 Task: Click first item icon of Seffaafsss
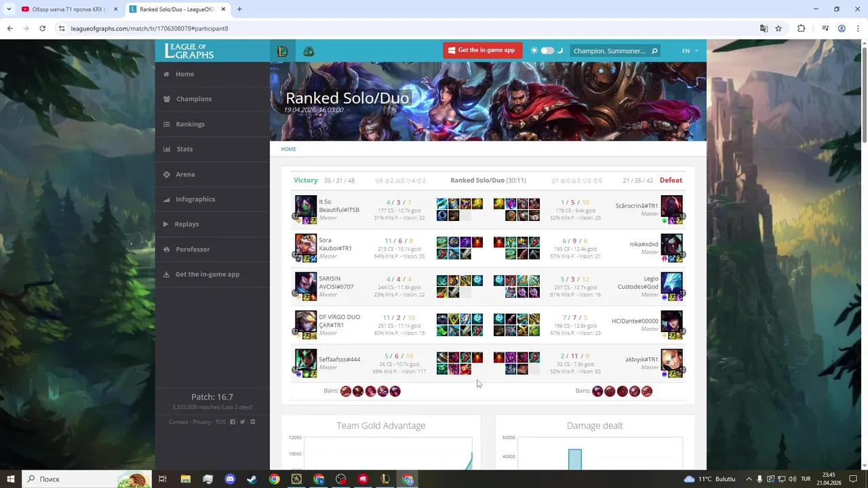(x=442, y=357)
